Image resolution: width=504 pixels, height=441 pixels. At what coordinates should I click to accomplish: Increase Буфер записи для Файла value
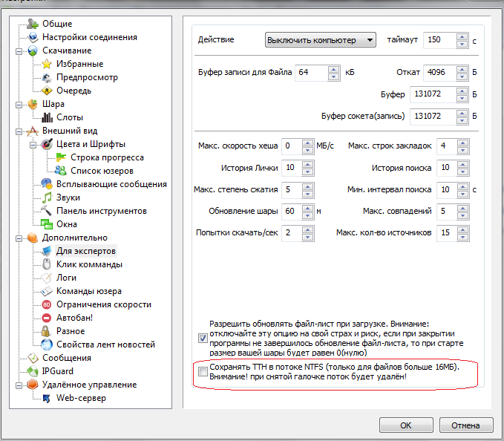(x=333, y=69)
